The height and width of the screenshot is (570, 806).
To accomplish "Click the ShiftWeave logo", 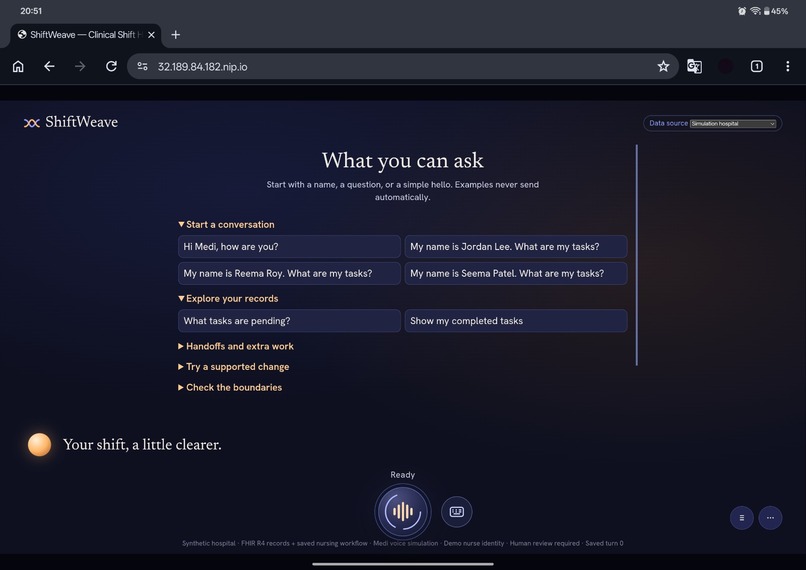I will pos(71,122).
